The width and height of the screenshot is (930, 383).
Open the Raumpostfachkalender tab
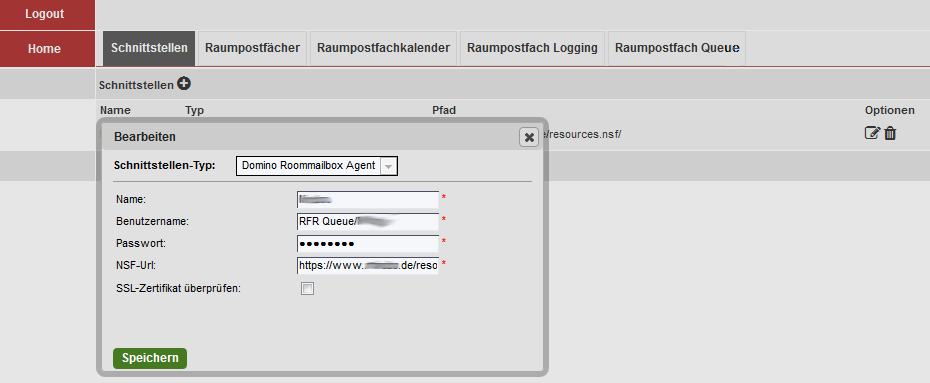[383, 48]
